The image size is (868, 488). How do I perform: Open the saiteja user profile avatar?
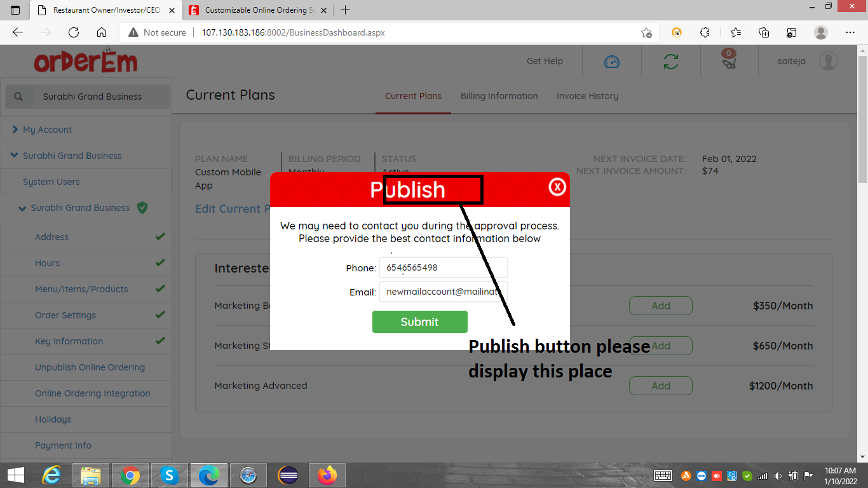pyautogui.click(x=828, y=62)
